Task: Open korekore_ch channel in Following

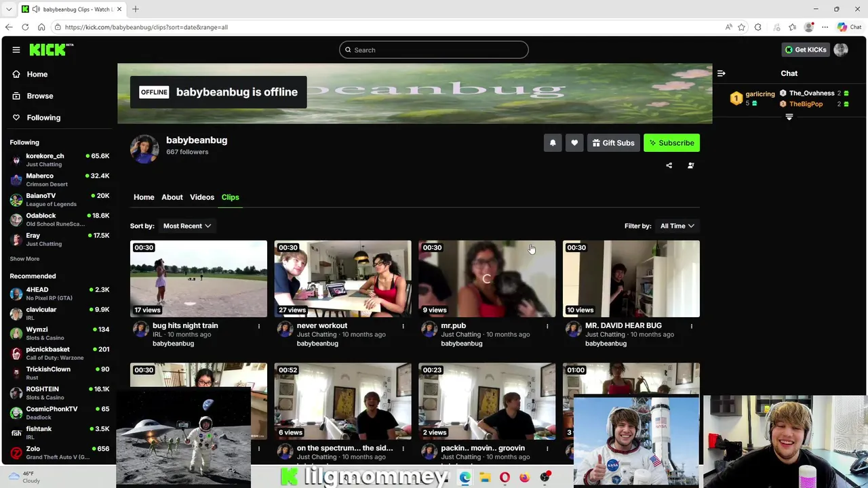Action: [x=60, y=160]
